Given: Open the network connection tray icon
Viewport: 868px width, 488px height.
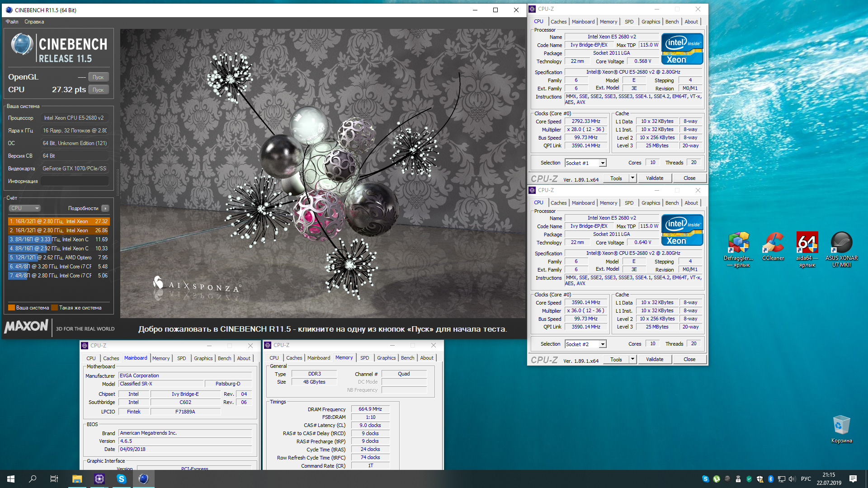Looking at the screenshot, I should (x=781, y=479).
